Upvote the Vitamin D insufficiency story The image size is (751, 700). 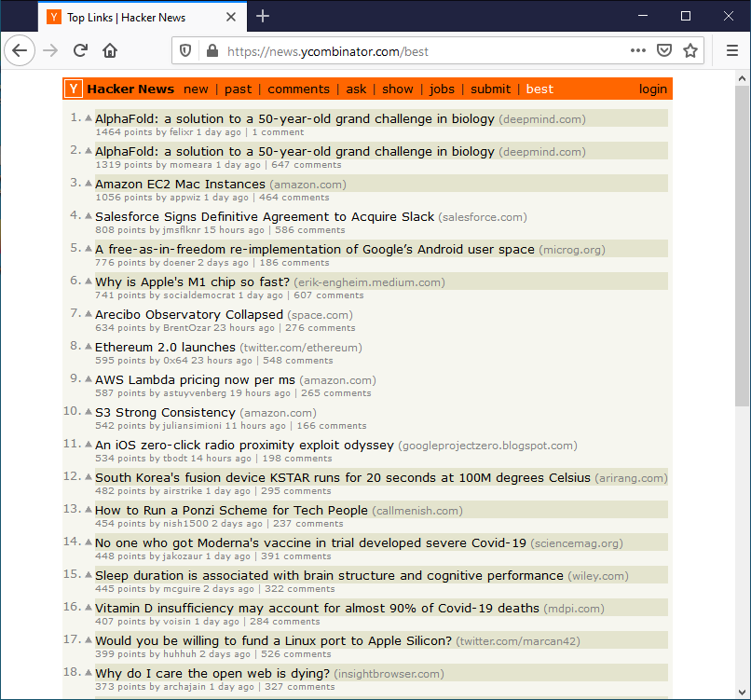tap(89, 607)
